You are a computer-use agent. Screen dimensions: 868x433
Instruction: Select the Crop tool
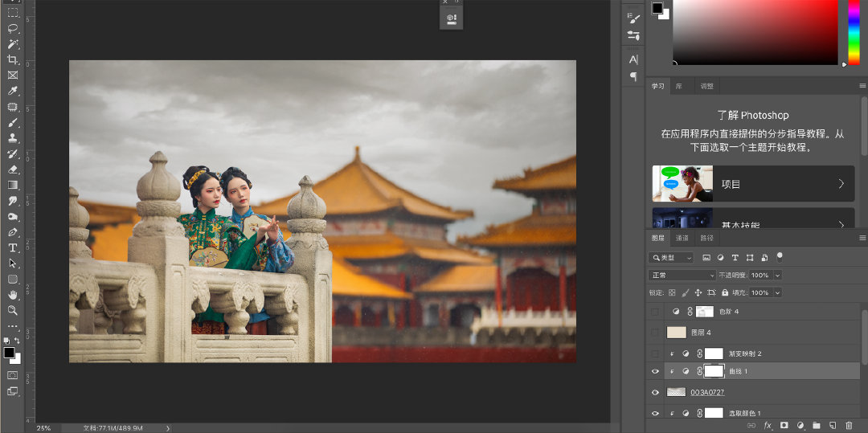pyautogui.click(x=12, y=59)
